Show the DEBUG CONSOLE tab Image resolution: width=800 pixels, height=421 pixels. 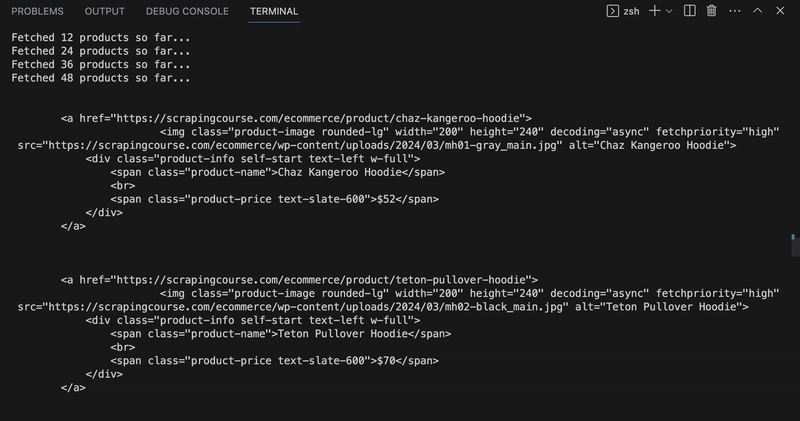pos(187,12)
